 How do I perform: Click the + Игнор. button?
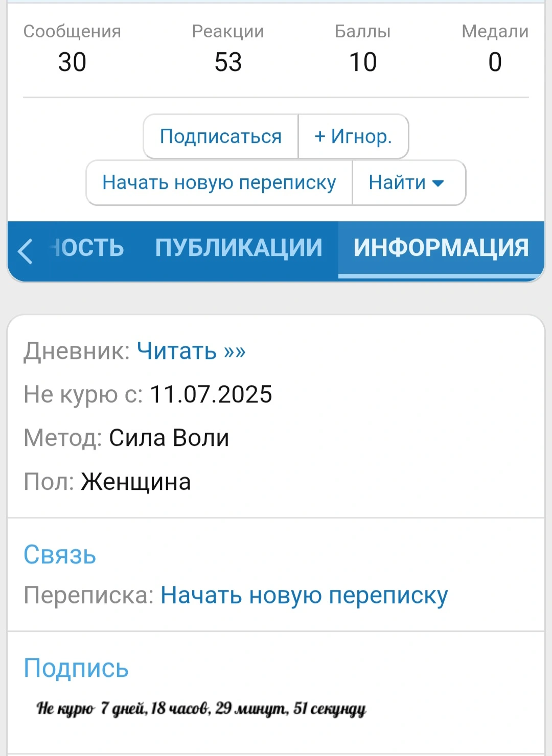click(x=353, y=136)
